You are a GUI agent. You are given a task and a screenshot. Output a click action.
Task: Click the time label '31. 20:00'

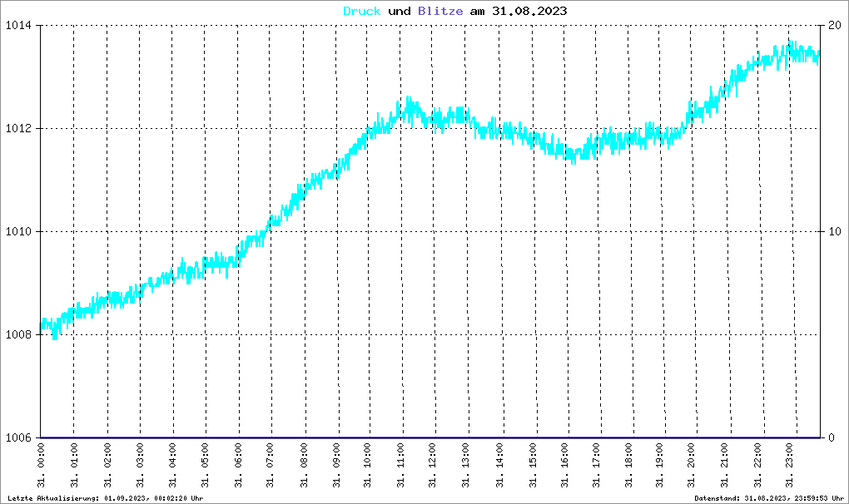pyautogui.click(x=692, y=466)
